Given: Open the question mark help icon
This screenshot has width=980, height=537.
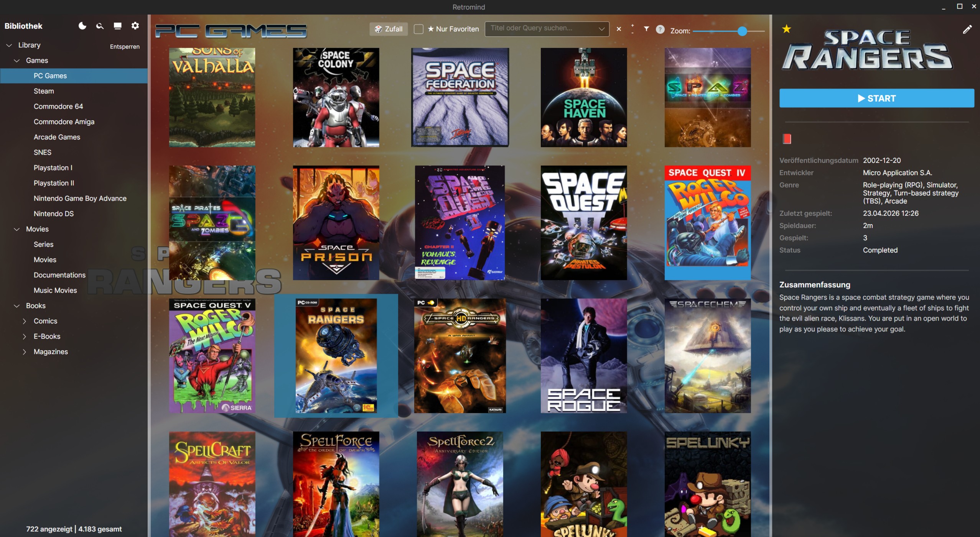Looking at the screenshot, I should tap(660, 29).
